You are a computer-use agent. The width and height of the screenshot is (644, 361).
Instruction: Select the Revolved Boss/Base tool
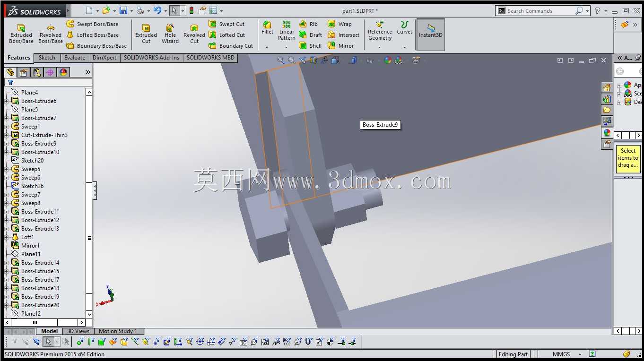pyautogui.click(x=51, y=33)
